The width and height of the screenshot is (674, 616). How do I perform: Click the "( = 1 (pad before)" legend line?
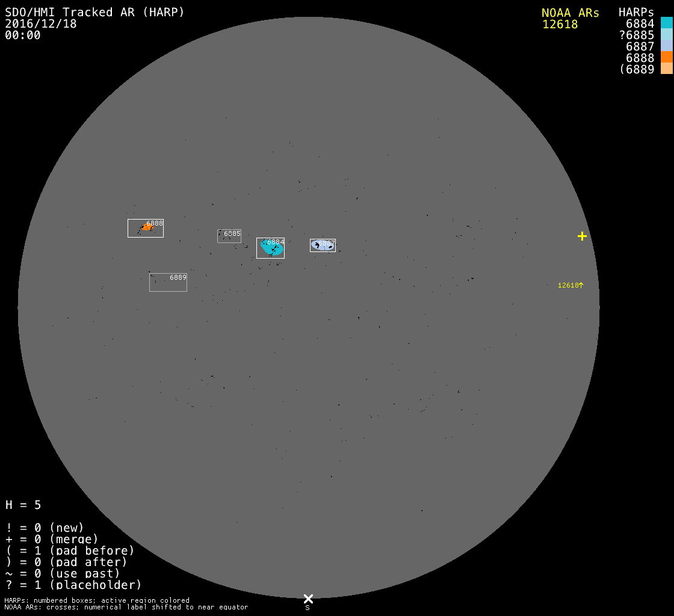tap(70, 550)
